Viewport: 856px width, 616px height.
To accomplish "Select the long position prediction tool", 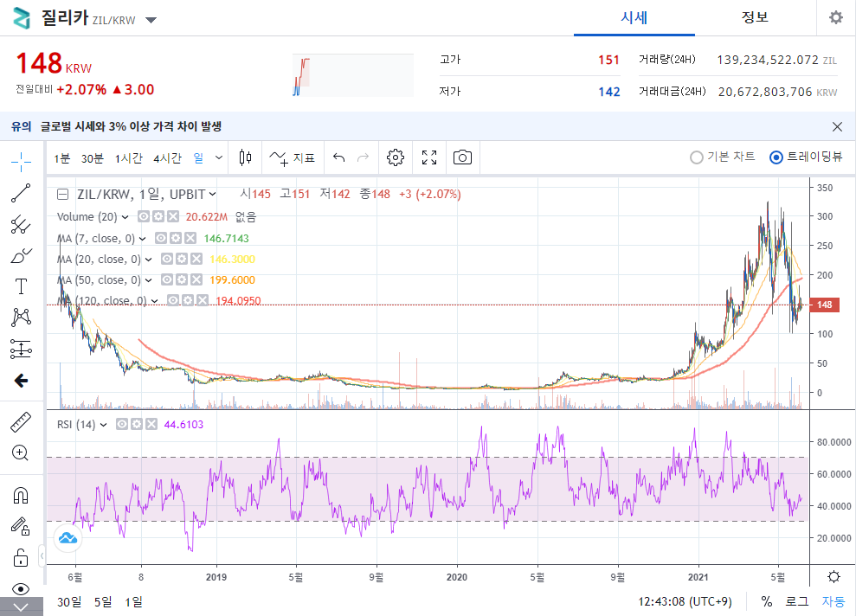I will (21, 350).
